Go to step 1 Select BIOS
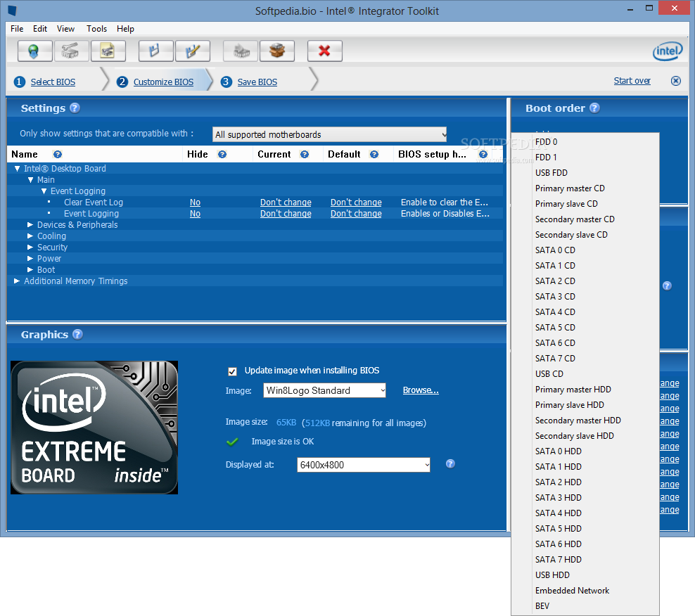This screenshot has width=695, height=616. click(53, 82)
